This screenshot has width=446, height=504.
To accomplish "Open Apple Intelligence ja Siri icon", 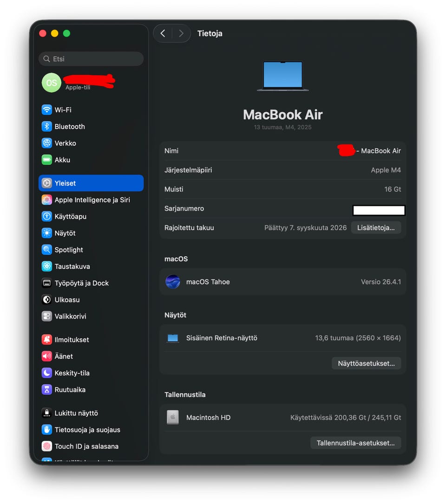I will click(46, 200).
